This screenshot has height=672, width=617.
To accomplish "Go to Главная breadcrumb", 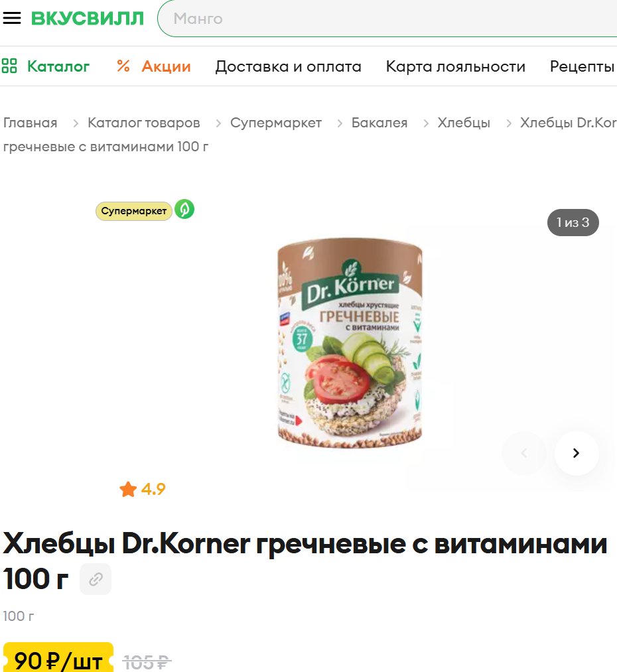I will [30, 123].
